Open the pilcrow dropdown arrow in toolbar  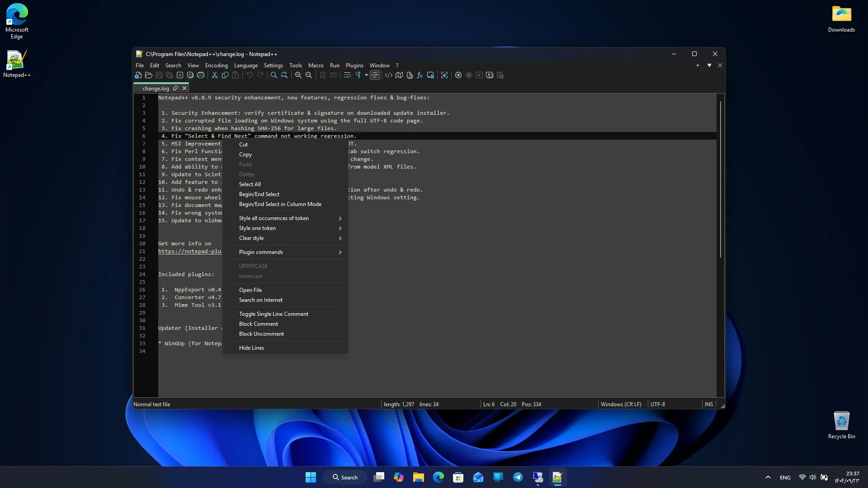point(366,75)
